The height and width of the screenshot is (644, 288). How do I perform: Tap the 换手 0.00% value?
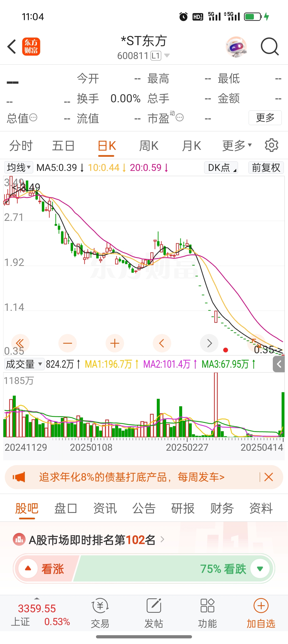[125, 98]
